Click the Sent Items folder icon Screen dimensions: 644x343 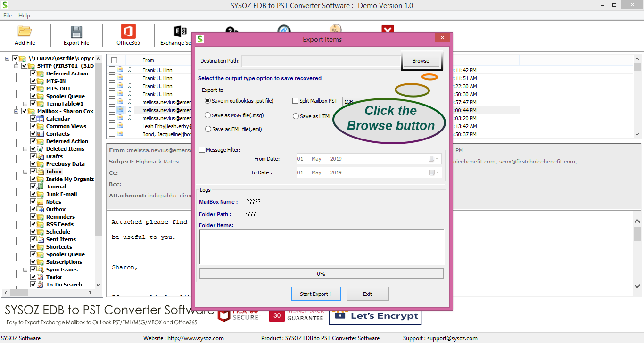tap(41, 239)
